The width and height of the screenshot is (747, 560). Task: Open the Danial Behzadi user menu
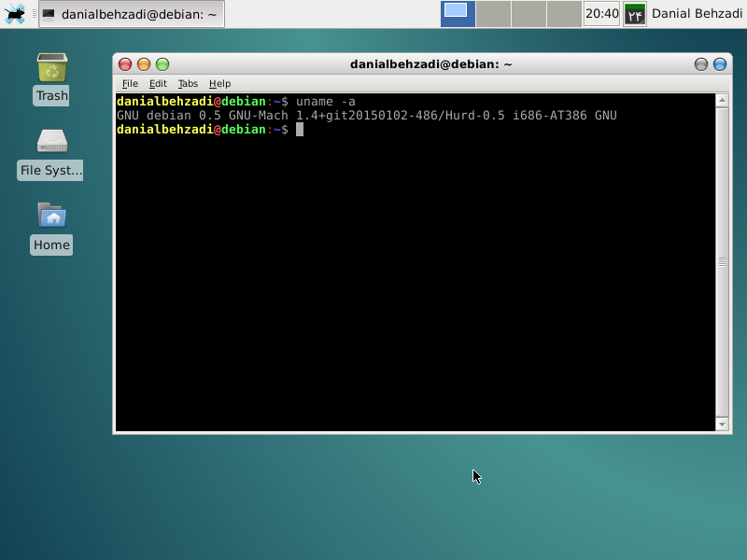(x=697, y=14)
